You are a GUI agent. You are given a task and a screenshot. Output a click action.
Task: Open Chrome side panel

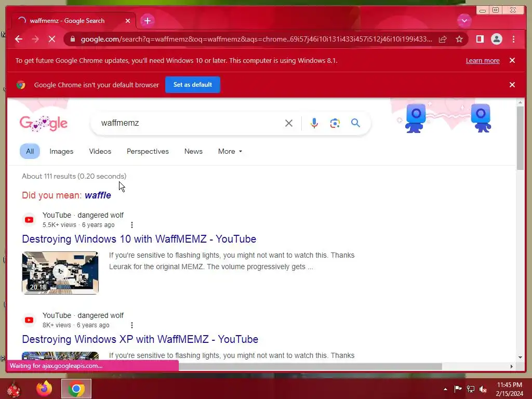pyautogui.click(x=480, y=39)
